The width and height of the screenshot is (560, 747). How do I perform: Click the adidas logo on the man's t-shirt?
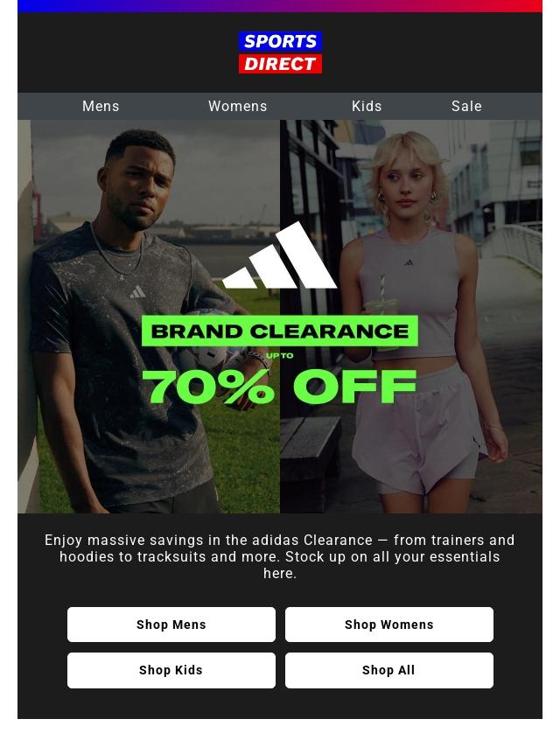point(137,292)
